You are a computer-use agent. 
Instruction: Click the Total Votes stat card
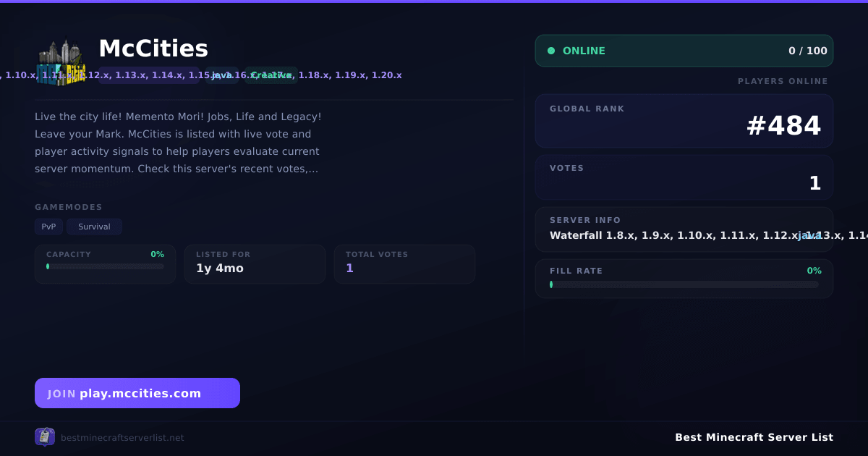(x=404, y=264)
